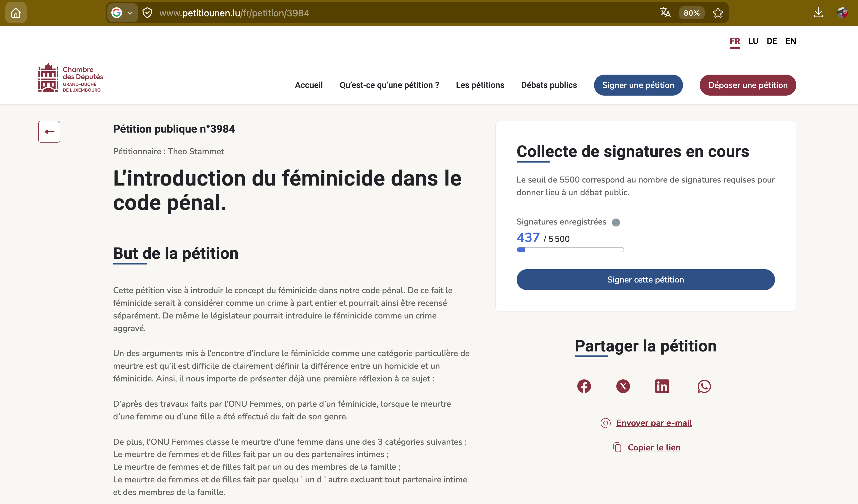The height and width of the screenshot is (504, 858).
Task: Switch language to LU
Action: [x=753, y=41]
